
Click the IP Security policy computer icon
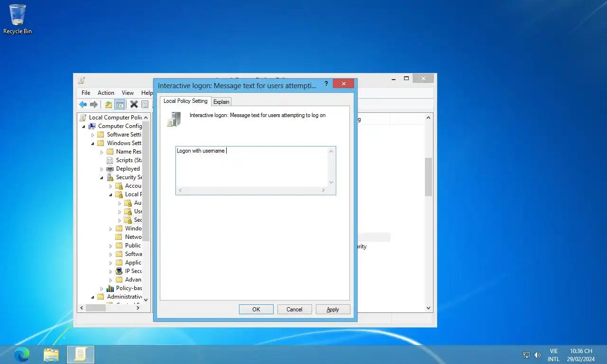click(119, 271)
